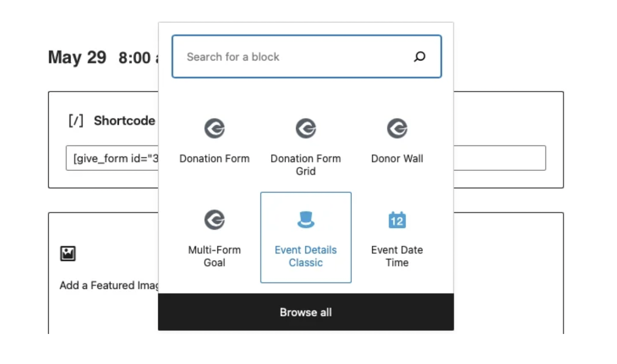Select the Donation Form block icon
Screen dimensions: 617x364
[x=214, y=129]
